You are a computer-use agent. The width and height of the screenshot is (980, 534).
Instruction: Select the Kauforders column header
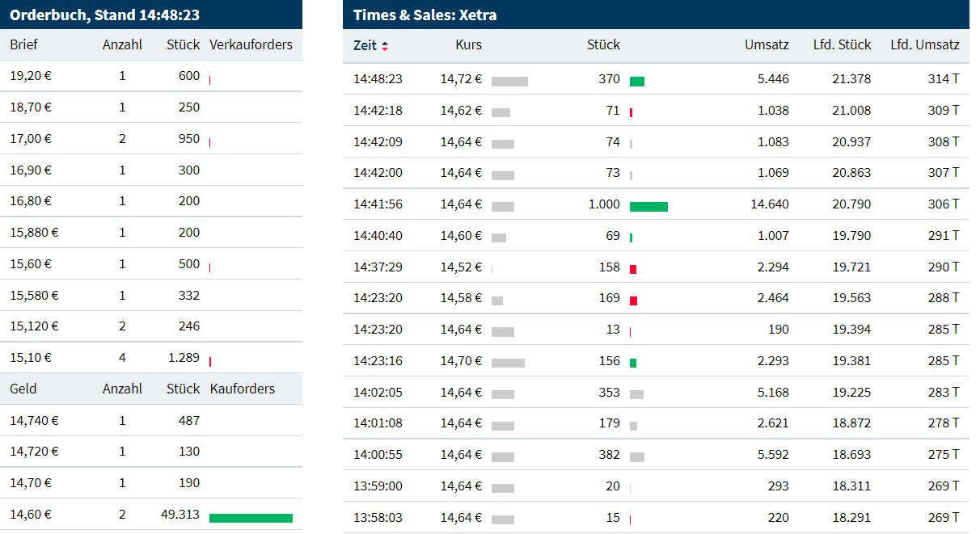point(242,389)
